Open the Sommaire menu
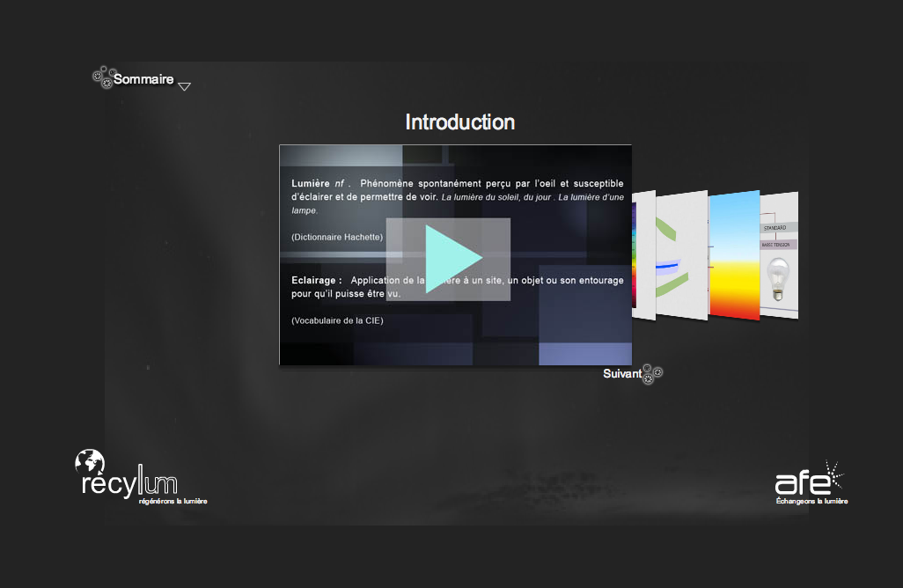Screen dimensions: 903x588 (143, 79)
